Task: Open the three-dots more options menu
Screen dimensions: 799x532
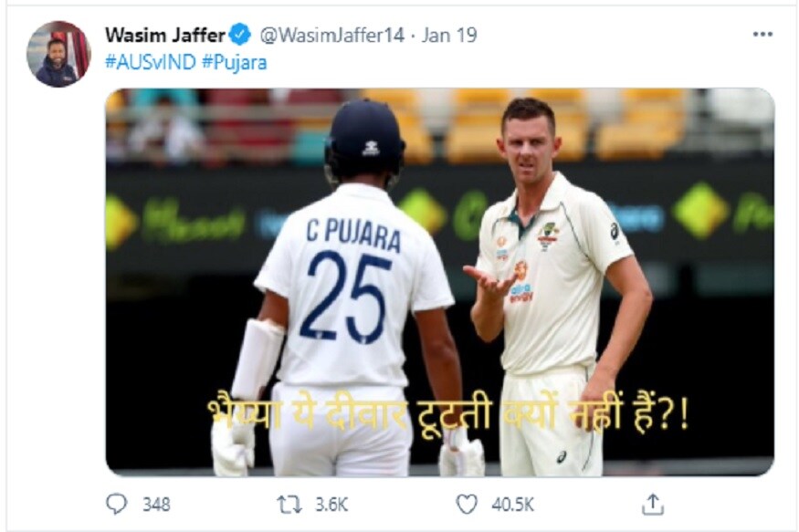Action: pos(762,34)
